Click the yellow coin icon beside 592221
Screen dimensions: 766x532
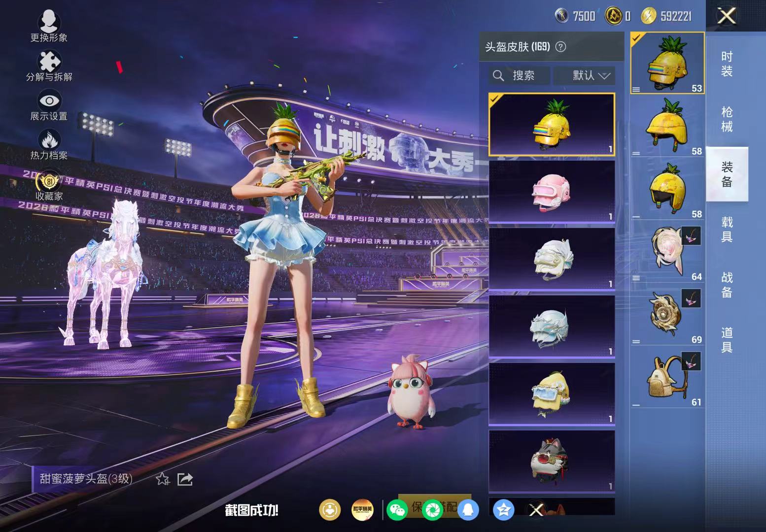coord(649,16)
